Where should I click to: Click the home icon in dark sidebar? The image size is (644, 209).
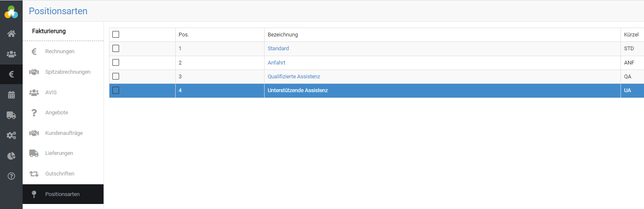coord(11,34)
